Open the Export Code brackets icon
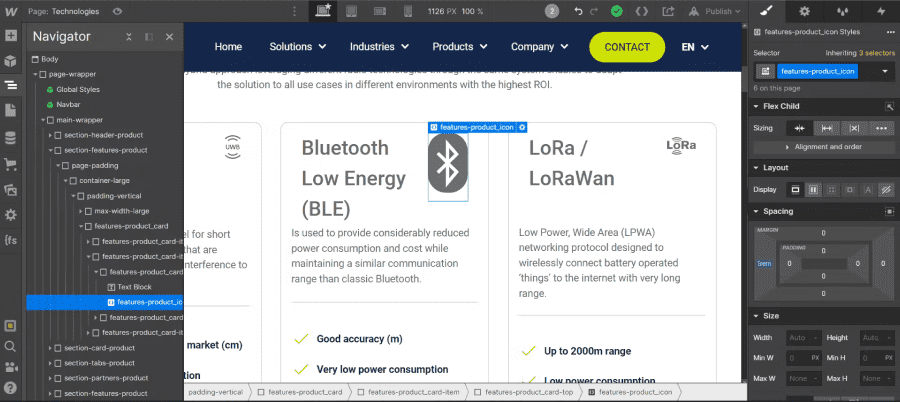 (642, 11)
